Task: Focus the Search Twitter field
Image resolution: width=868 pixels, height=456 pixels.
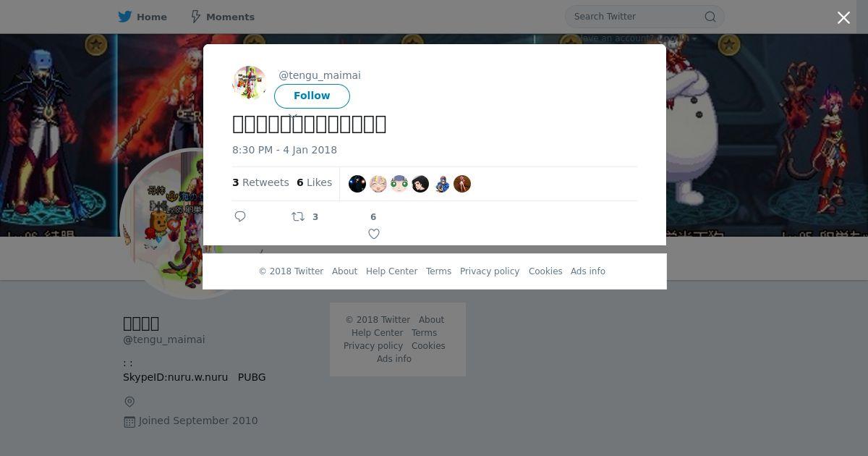Action: point(637,17)
